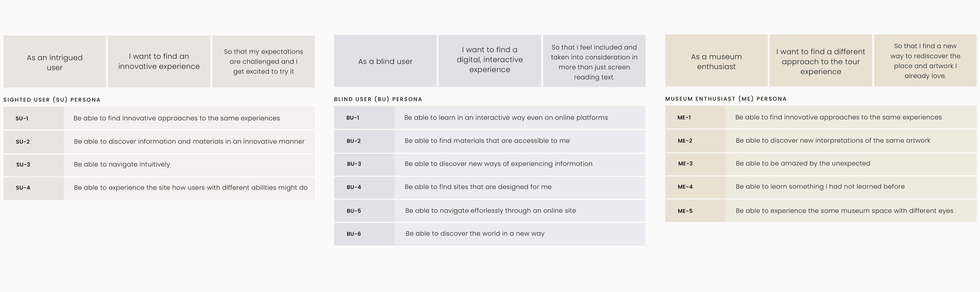Select the SU-4 row label

[23, 188]
